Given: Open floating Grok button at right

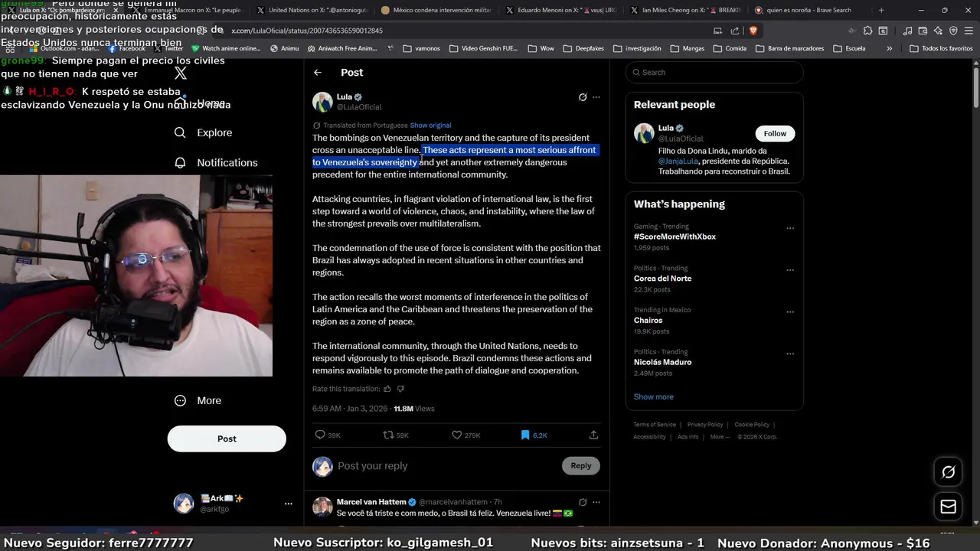Looking at the screenshot, I should (x=948, y=472).
